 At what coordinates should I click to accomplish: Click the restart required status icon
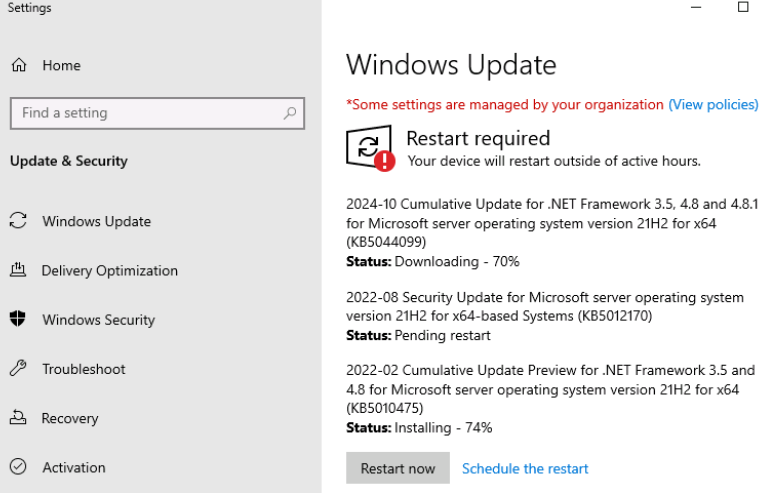click(370, 148)
